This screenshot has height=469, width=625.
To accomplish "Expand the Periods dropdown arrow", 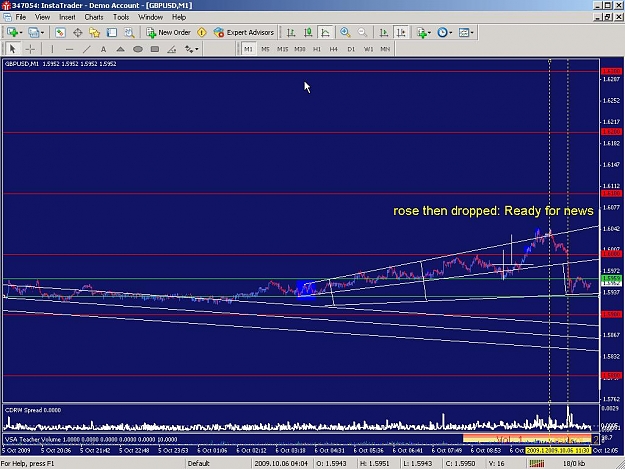I will click(x=450, y=33).
